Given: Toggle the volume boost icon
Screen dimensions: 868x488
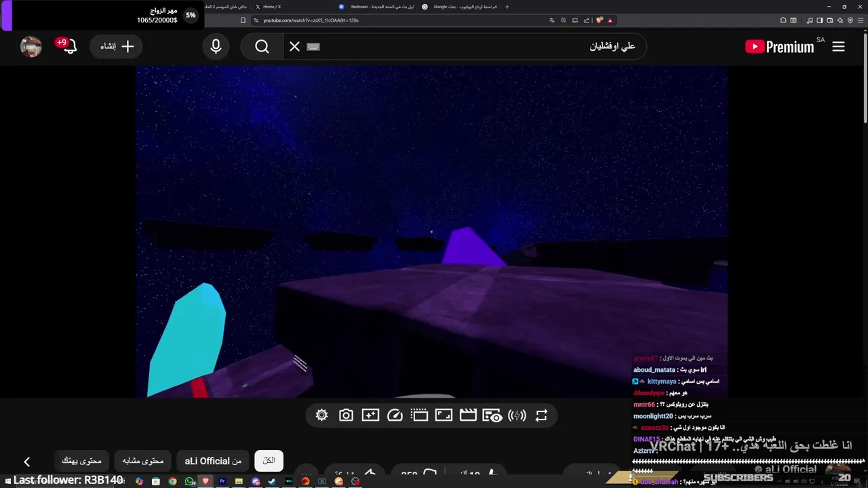Looking at the screenshot, I should click(x=517, y=415).
